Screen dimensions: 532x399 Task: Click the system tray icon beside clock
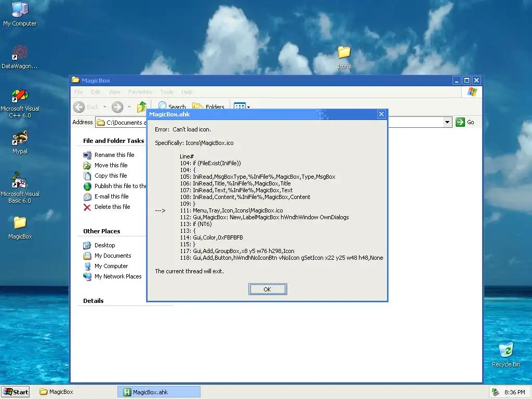[495, 392]
